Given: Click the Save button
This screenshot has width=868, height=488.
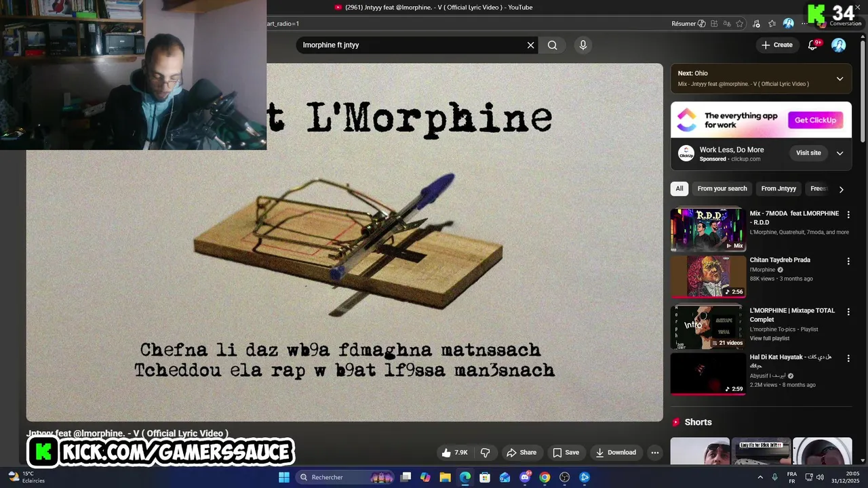Looking at the screenshot, I should (x=566, y=453).
